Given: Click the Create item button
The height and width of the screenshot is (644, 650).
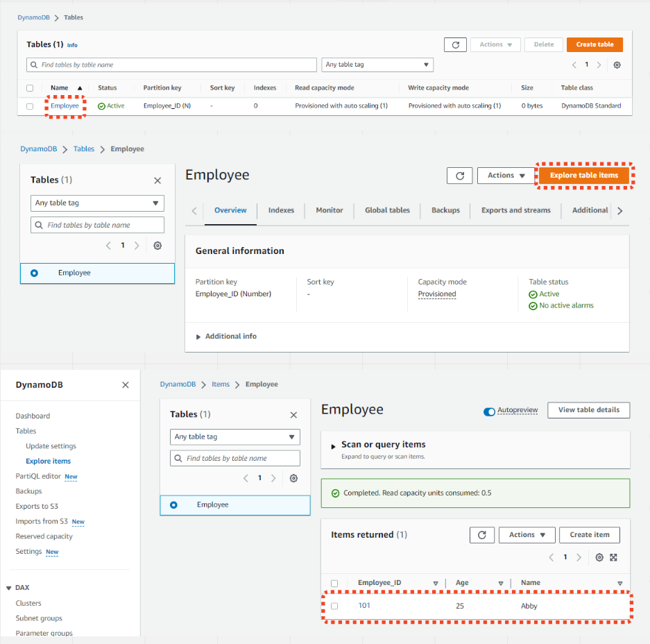Looking at the screenshot, I should [590, 535].
